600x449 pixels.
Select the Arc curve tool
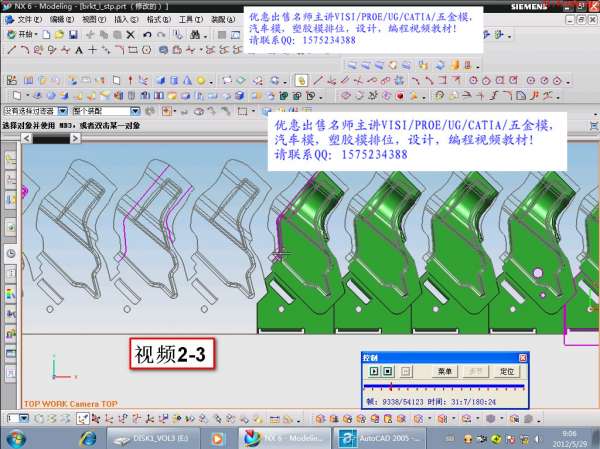click(25, 50)
